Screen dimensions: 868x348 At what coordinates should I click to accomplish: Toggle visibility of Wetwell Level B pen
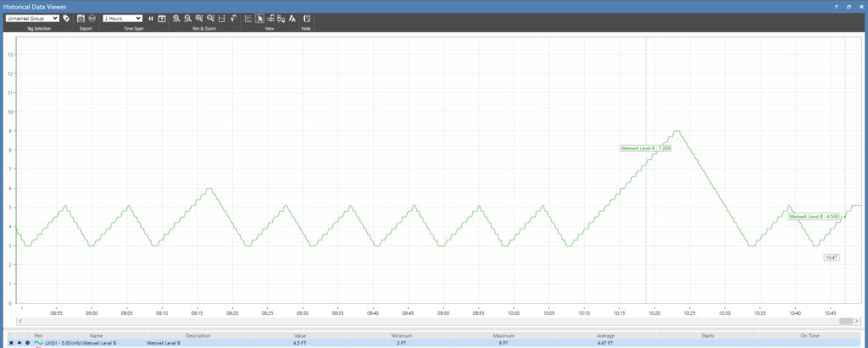(19, 343)
